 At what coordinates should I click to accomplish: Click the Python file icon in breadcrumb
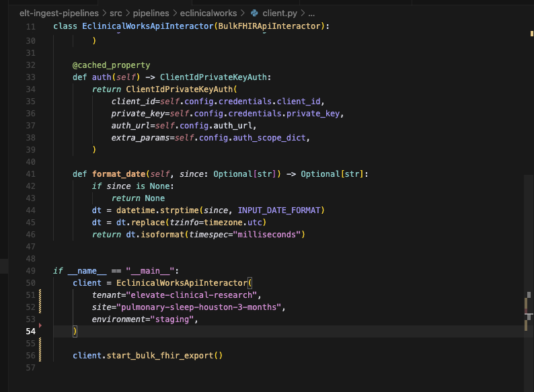[x=254, y=13]
